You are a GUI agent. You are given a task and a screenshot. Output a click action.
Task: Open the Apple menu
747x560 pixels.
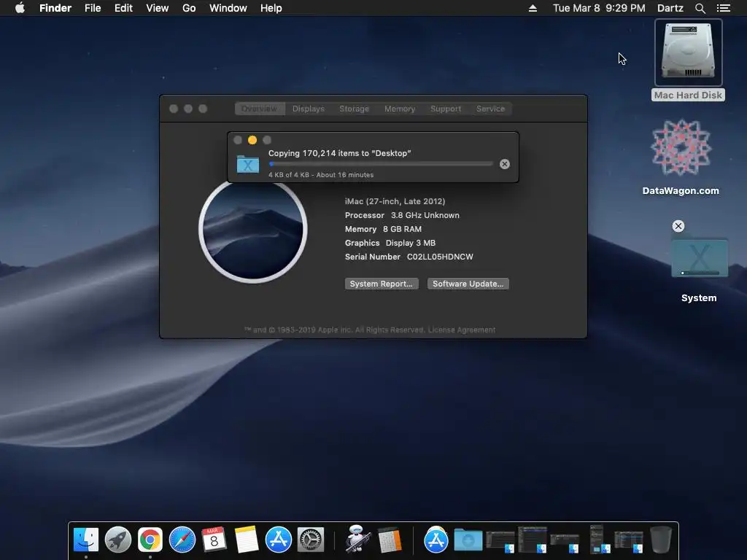pos(20,8)
